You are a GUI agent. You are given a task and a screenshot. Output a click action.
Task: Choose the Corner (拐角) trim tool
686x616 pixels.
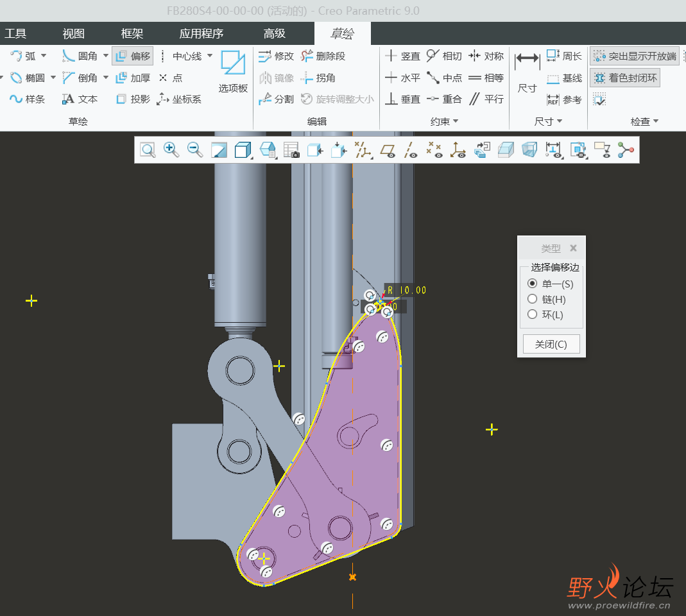pyautogui.click(x=318, y=78)
